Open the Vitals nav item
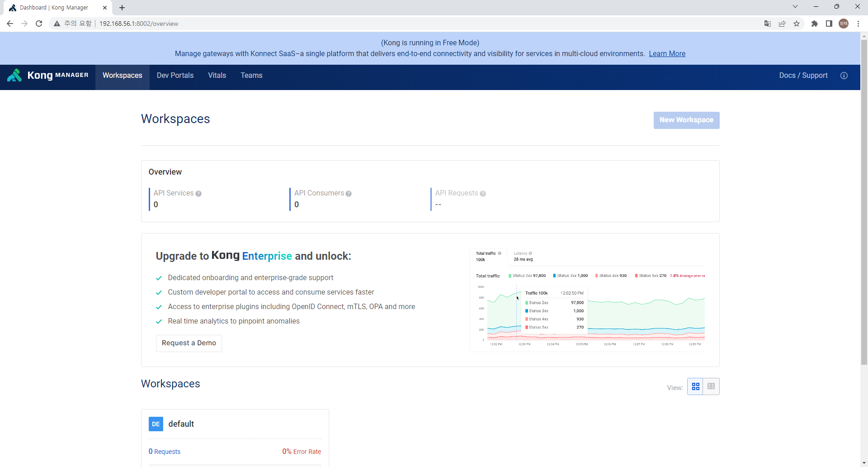Screen dimensions: 868x467 tap(217, 76)
